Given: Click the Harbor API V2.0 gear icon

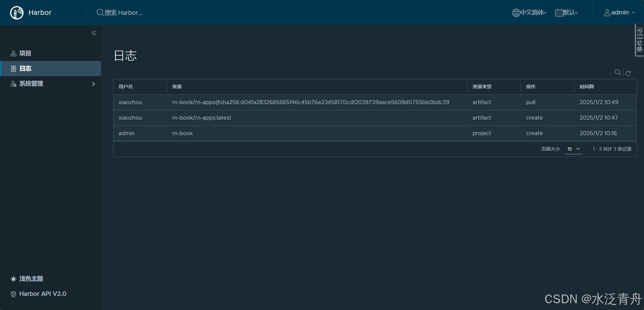Looking at the screenshot, I should click(x=13, y=293).
